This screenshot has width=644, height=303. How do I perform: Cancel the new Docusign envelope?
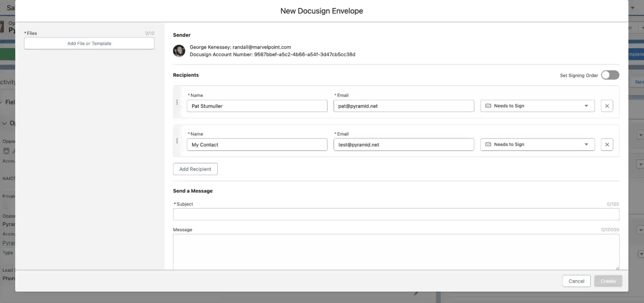[576, 281]
